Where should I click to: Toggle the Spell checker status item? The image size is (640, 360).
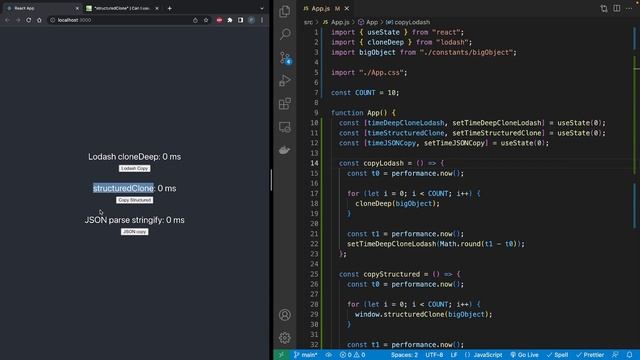[558, 355]
